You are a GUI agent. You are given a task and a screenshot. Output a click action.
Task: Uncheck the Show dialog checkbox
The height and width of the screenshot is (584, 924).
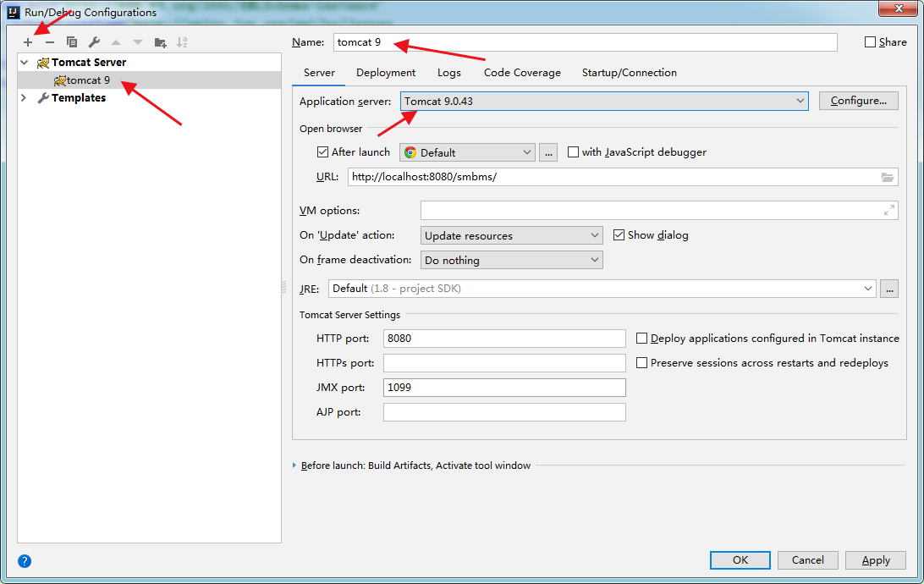[x=619, y=235]
